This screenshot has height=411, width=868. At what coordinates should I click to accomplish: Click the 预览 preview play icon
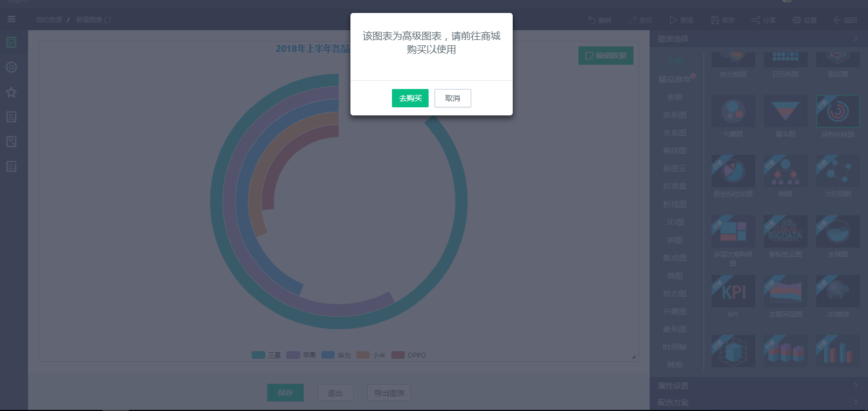click(x=673, y=20)
